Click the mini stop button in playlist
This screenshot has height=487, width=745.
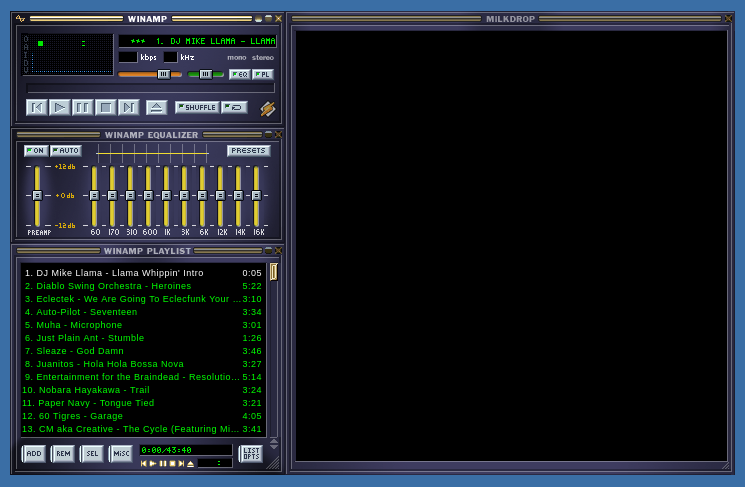(x=172, y=464)
